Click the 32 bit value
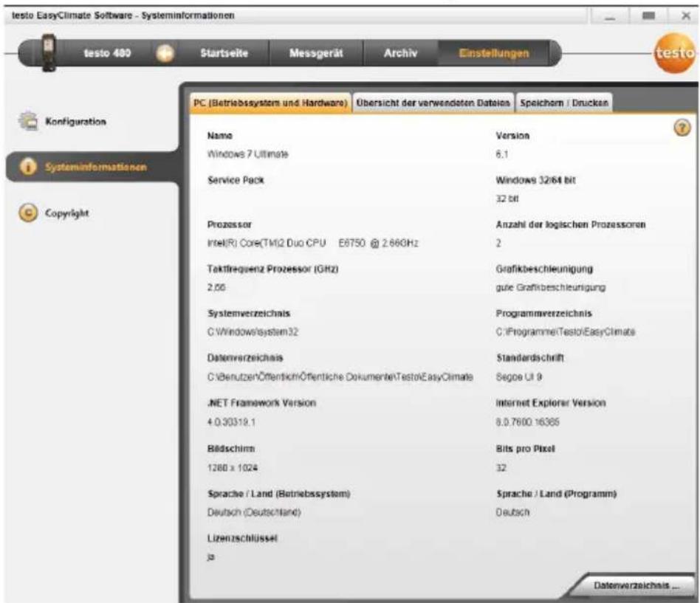 507,199
